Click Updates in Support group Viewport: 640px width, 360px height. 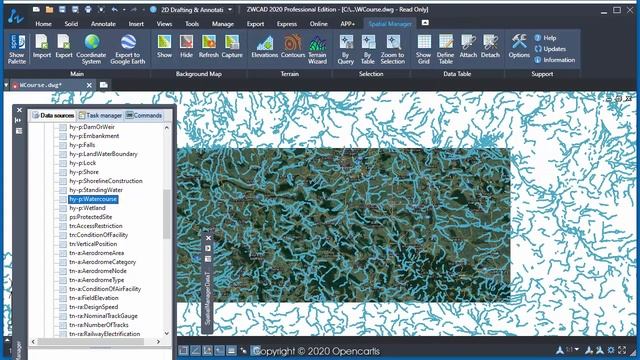(550, 49)
